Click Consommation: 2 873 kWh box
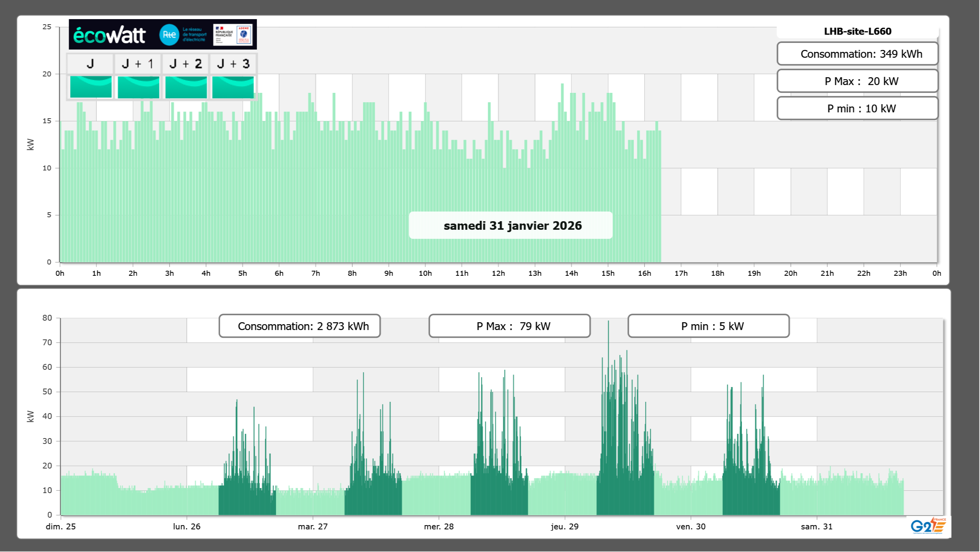The height and width of the screenshot is (552, 980). pos(300,326)
